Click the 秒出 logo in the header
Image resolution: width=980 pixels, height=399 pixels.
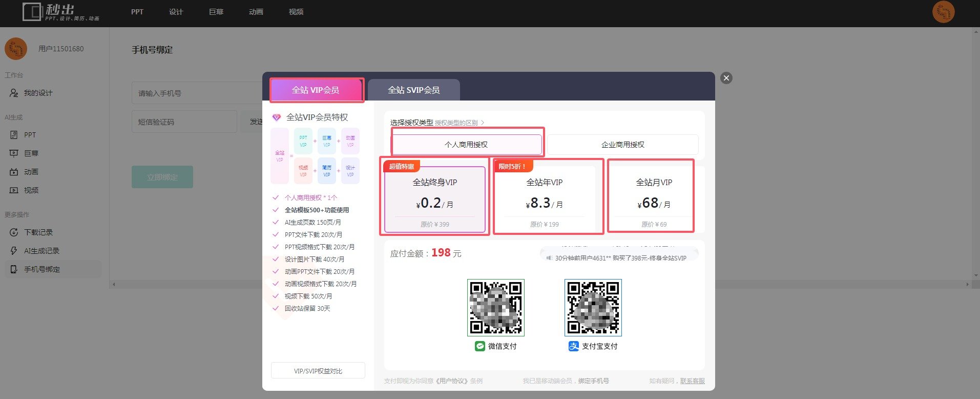point(61,12)
